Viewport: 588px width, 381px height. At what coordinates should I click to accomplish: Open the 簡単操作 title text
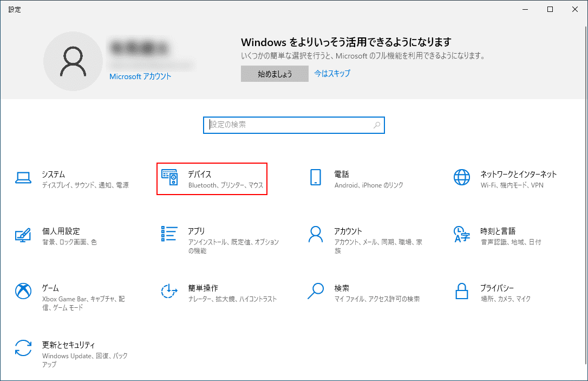tap(203, 288)
